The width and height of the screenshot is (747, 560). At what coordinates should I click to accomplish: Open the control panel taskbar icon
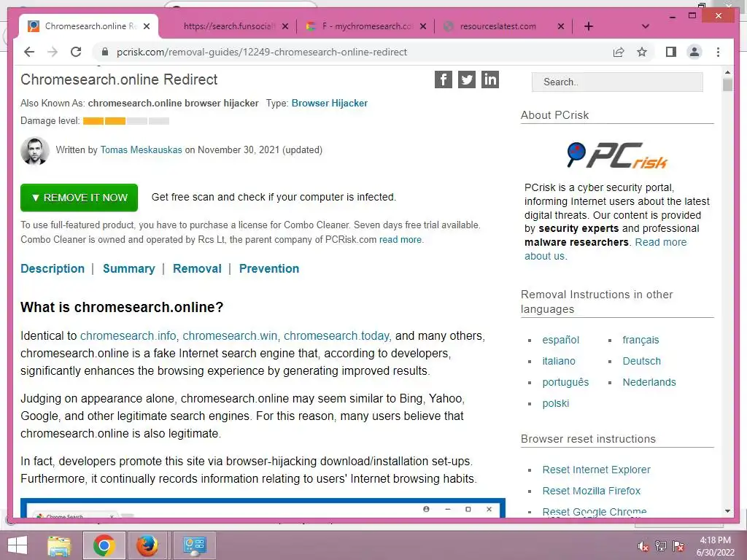[x=194, y=545]
